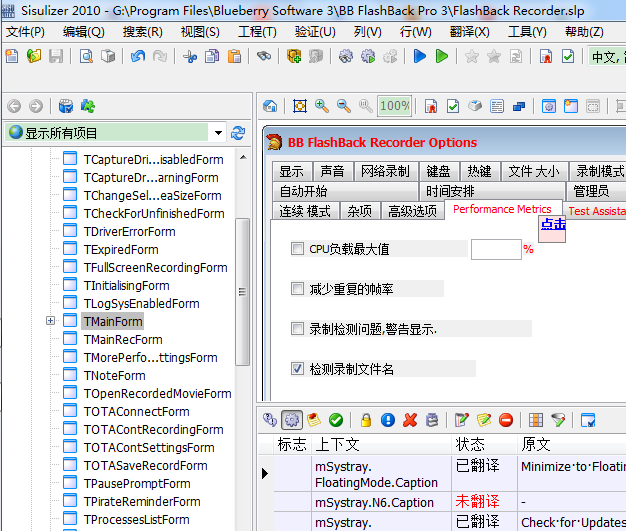Click the blue run/play arrow in toolbar
This screenshot has width=626, height=531.
coord(419,56)
